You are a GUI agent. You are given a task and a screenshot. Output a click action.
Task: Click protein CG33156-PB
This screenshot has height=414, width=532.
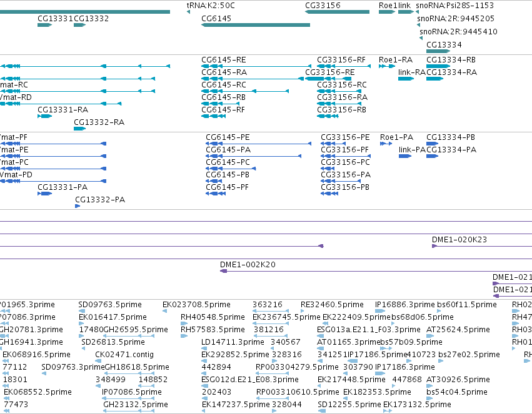tap(345, 188)
